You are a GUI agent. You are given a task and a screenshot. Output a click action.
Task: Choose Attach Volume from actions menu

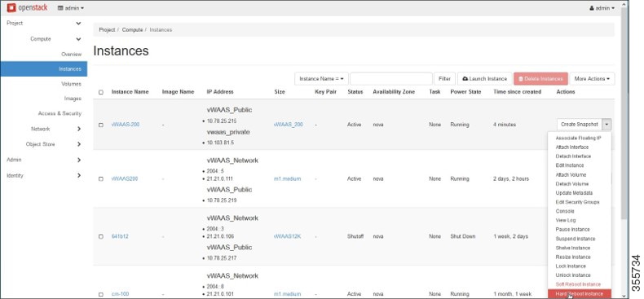[571, 175]
